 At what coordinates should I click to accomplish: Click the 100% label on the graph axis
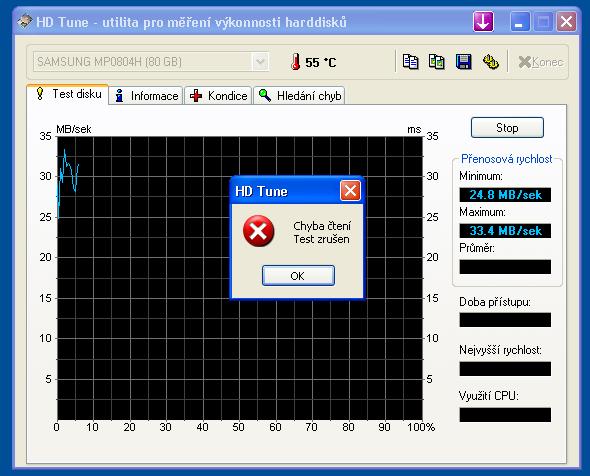click(421, 427)
